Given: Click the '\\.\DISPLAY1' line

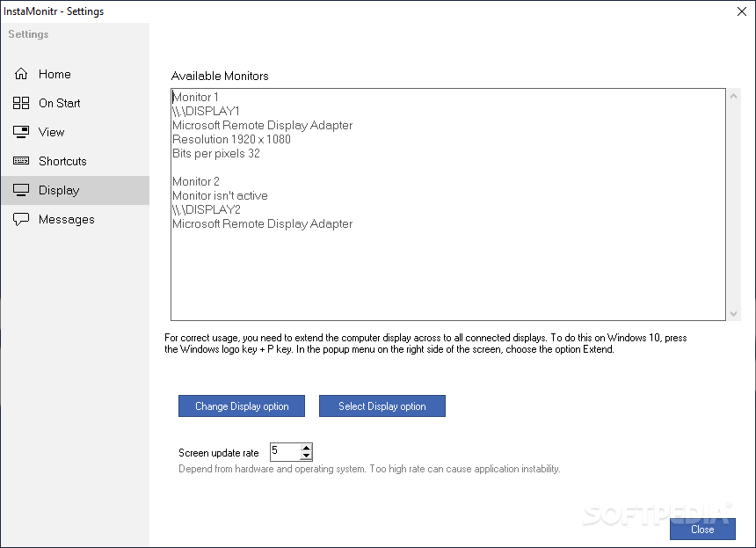Looking at the screenshot, I should coord(206,111).
